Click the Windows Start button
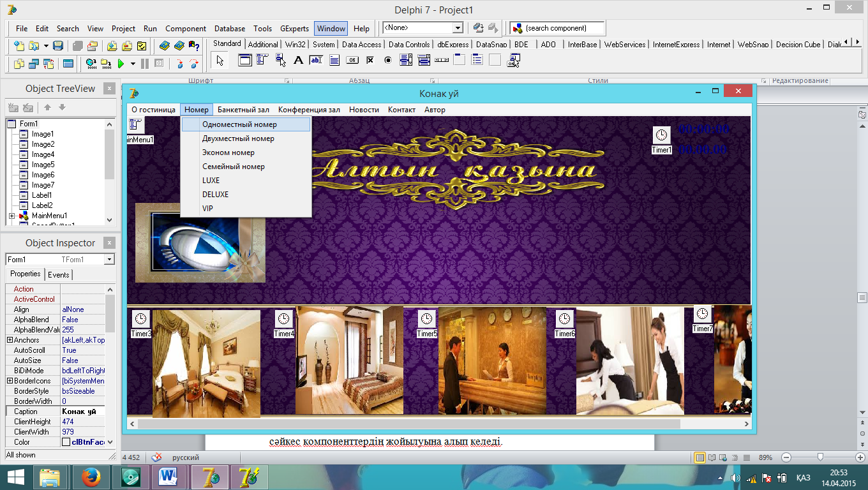The height and width of the screenshot is (490, 868). 15,477
